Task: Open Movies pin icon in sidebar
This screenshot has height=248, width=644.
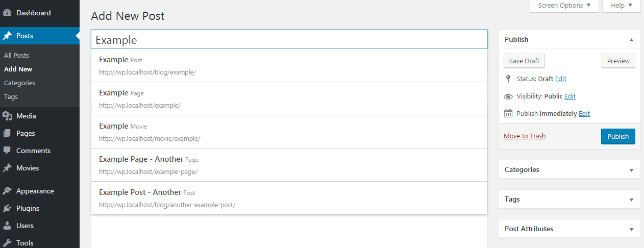Action: tap(7, 168)
